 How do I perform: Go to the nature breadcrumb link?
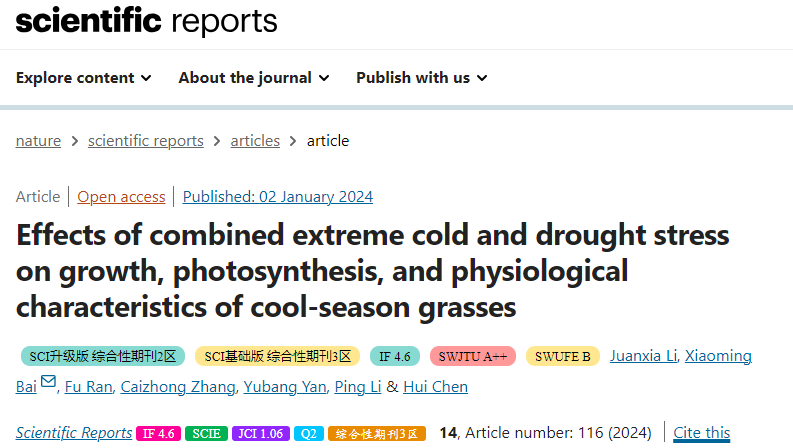(38, 141)
